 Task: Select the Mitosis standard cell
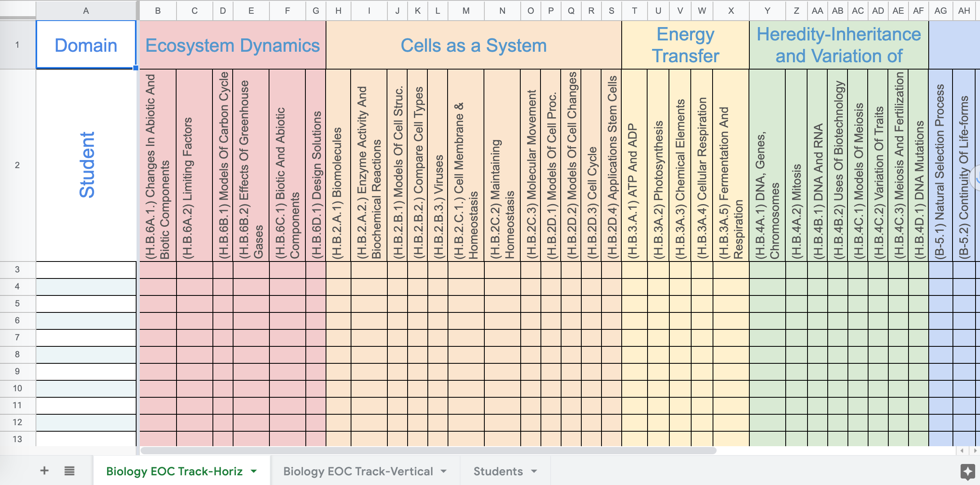pos(796,165)
